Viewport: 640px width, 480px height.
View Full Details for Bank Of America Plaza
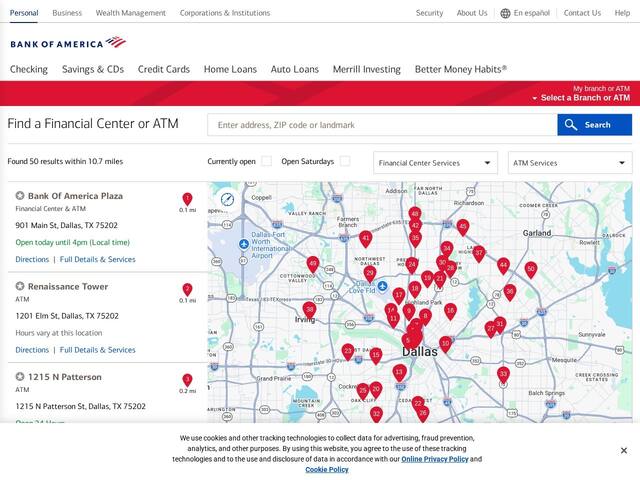(98, 259)
